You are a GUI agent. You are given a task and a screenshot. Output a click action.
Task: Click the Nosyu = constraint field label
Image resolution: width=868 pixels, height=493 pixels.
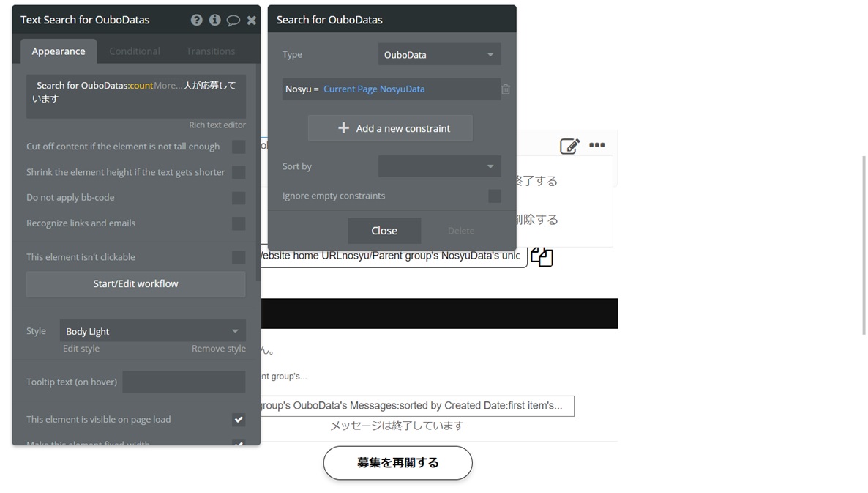[x=302, y=89]
